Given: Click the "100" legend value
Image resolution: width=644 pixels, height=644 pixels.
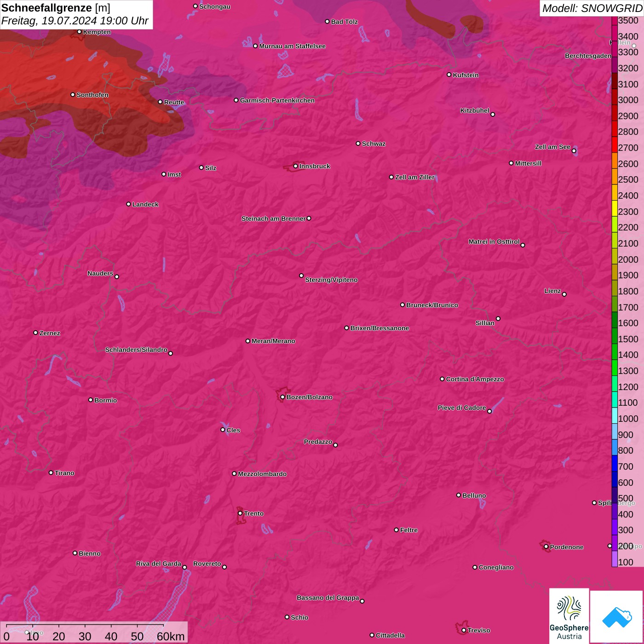Looking at the screenshot, I should pos(626,562).
